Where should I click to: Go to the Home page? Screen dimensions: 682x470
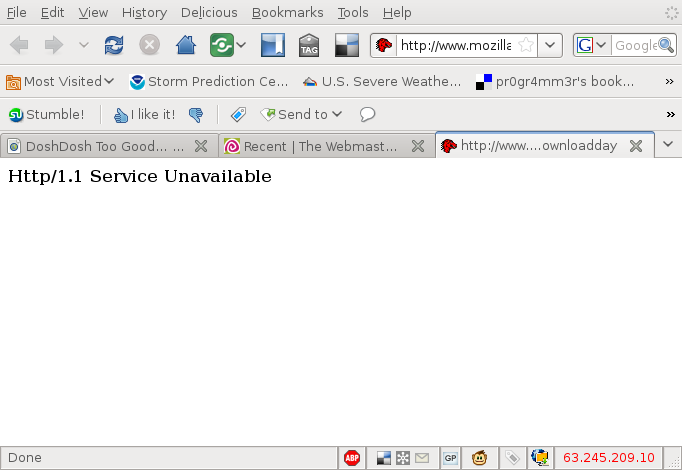tap(185, 45)
